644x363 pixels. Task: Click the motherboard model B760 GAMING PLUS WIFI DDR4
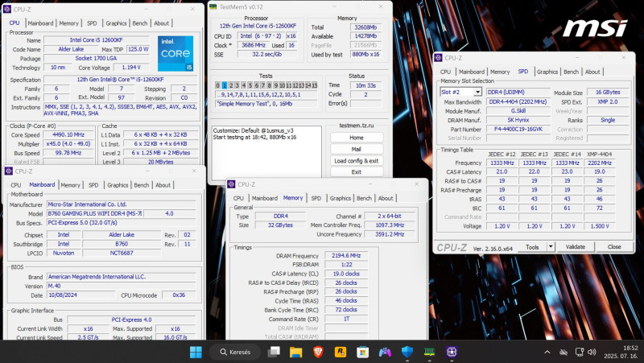click(94, 213)
